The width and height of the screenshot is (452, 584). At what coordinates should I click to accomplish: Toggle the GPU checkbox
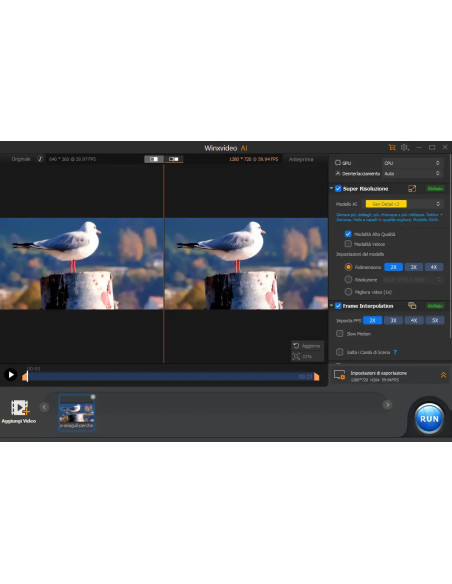(x=338, y=163)
